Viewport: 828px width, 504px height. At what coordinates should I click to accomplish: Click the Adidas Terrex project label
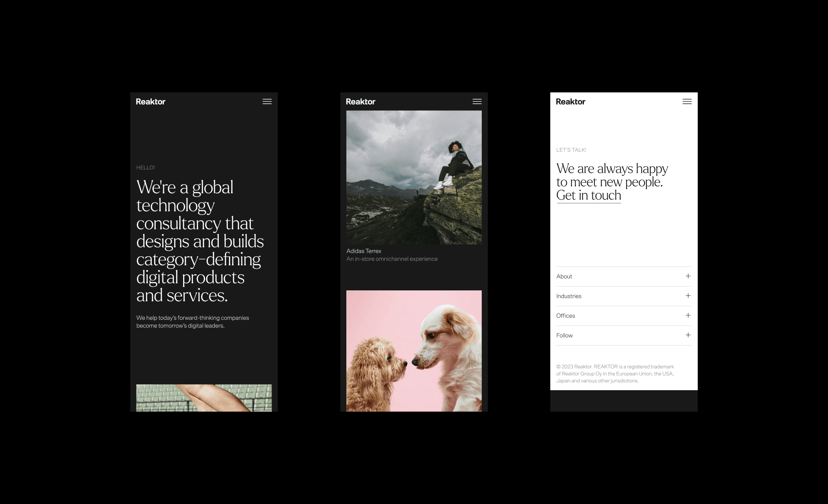(364, 250)
